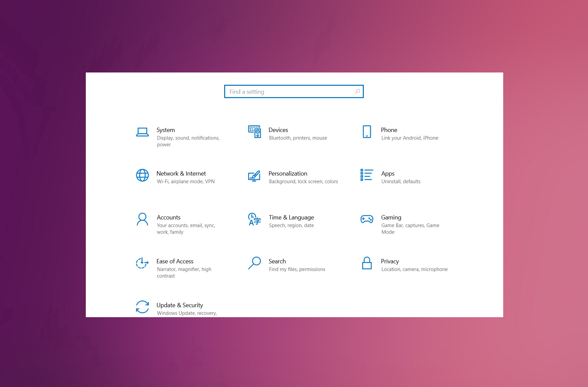Click the Privacy padlock icon

coord(367,263)
